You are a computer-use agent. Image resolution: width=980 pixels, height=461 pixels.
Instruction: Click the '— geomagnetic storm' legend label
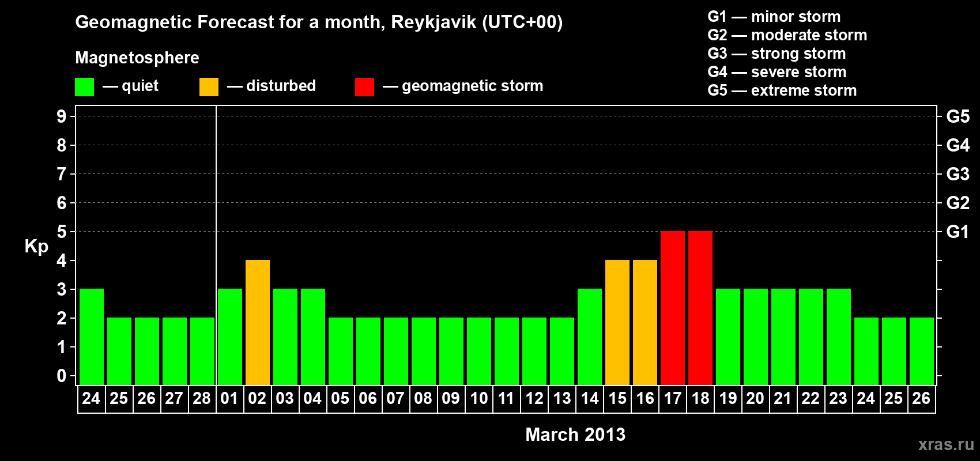463,86
